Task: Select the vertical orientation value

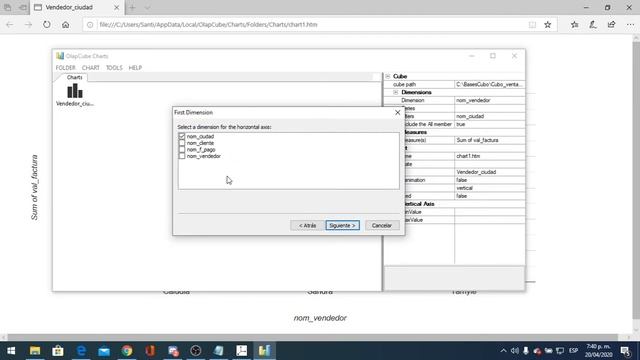Action: click(x=489, y=188)
